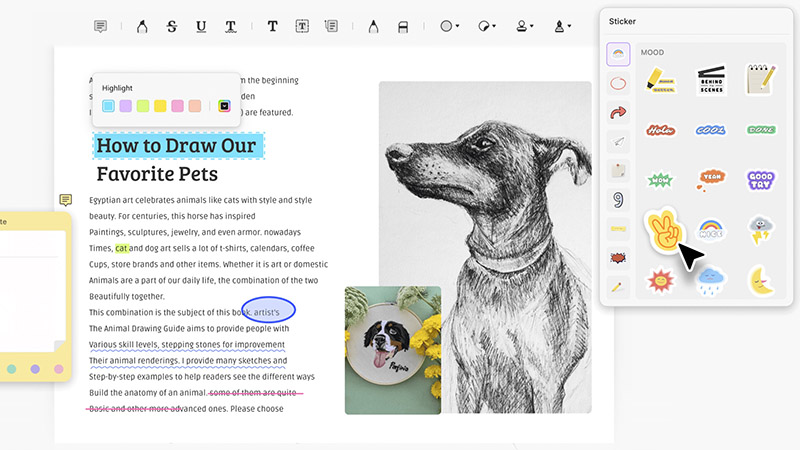The width and height of the screenshot is (800, 450).
Task: Click the Favorite Pets heading
Action: (157, 174)
